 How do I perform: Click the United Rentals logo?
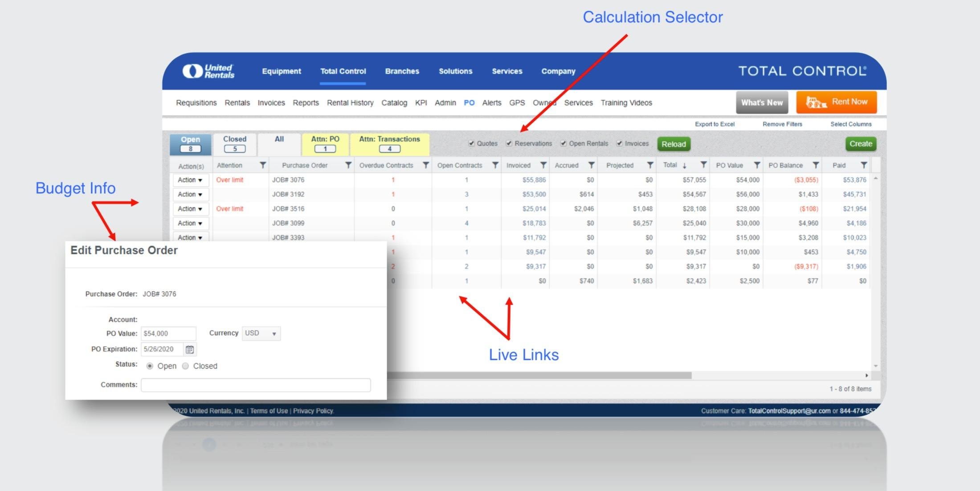point(208,71)
